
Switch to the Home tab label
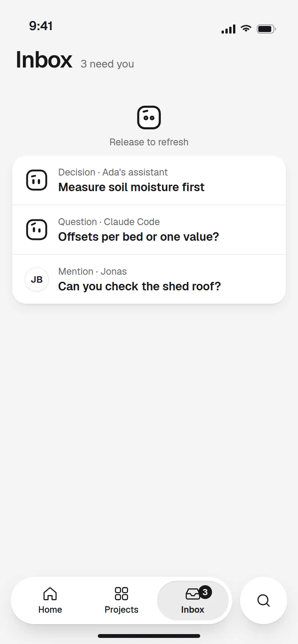coord(50,610)
